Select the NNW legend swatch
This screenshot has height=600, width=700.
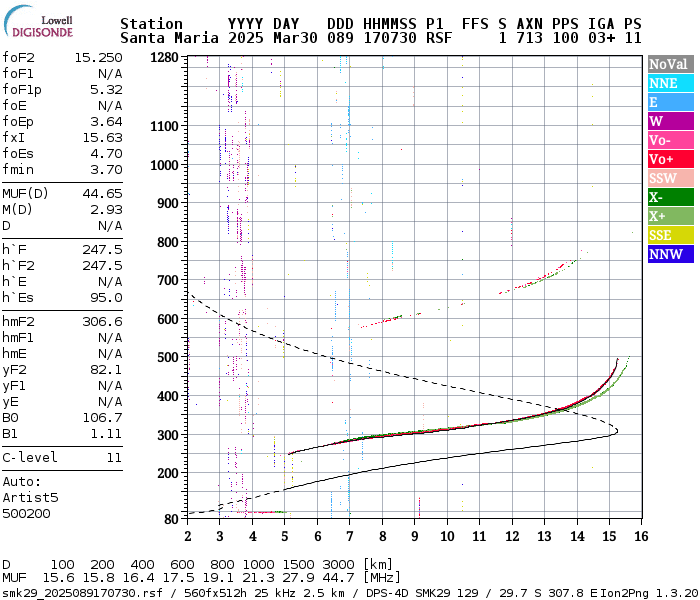click(671, 254)
